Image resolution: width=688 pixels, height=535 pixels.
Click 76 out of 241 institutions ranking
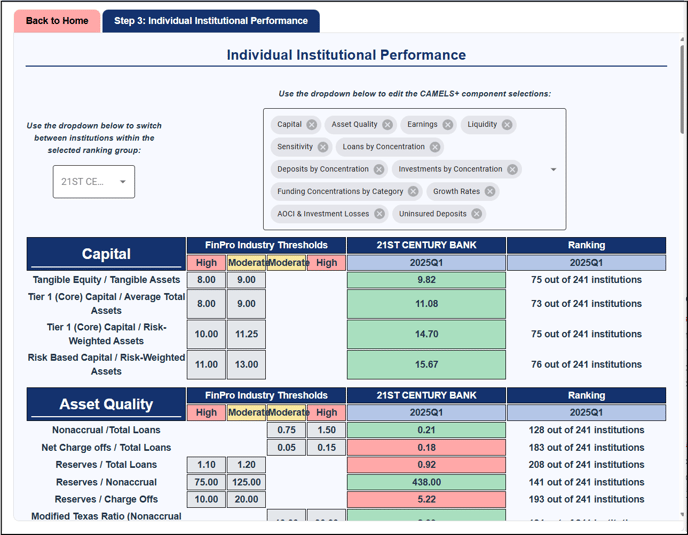[586, 365]
